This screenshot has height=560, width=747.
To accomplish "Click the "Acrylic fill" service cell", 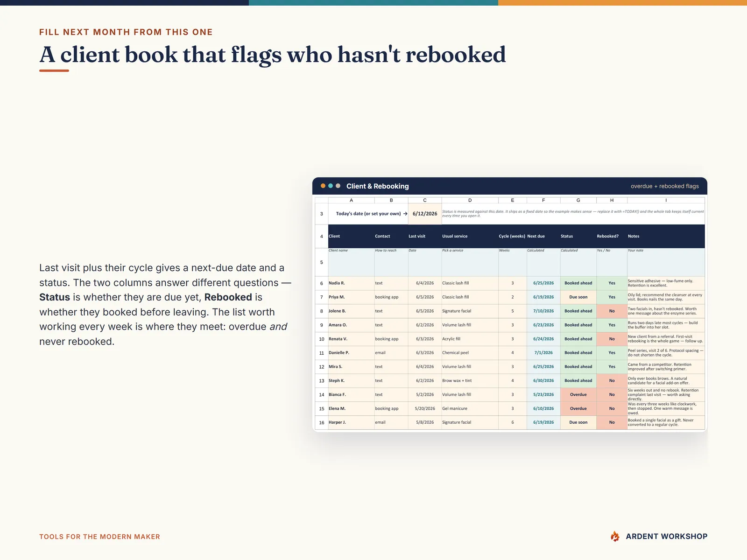I will [470, 339].
